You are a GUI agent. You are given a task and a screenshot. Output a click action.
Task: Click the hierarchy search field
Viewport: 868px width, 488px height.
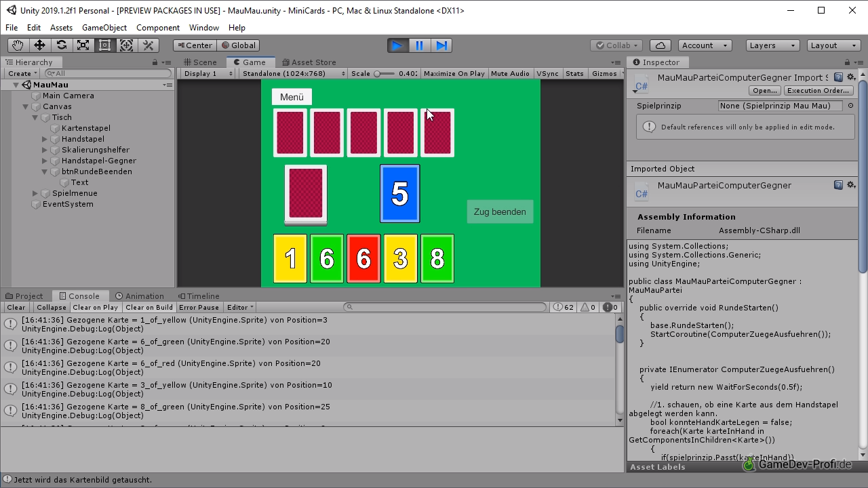(x=108, y=73)
